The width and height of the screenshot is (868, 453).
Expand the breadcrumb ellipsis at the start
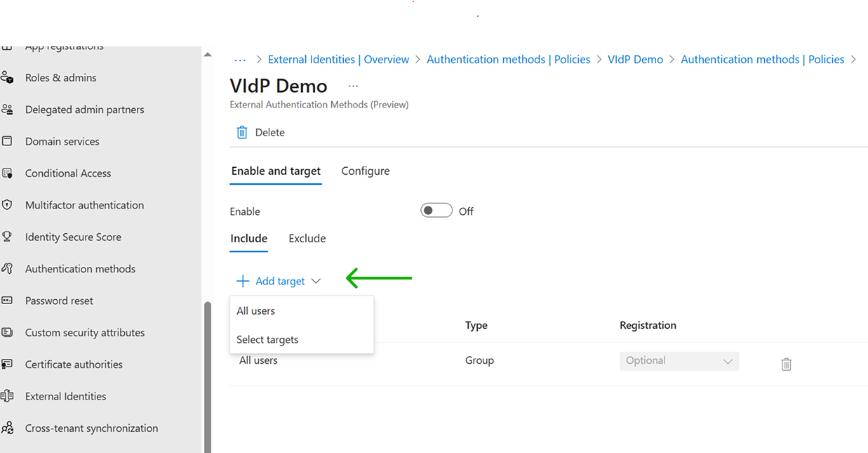pyautogui.click(x=240, y=60)
